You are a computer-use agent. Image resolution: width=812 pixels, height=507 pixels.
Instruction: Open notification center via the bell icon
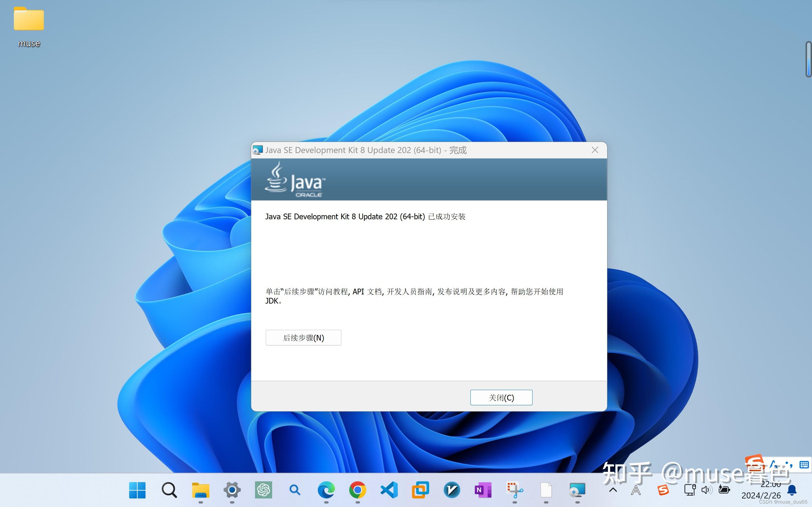(x=792, y=490)
